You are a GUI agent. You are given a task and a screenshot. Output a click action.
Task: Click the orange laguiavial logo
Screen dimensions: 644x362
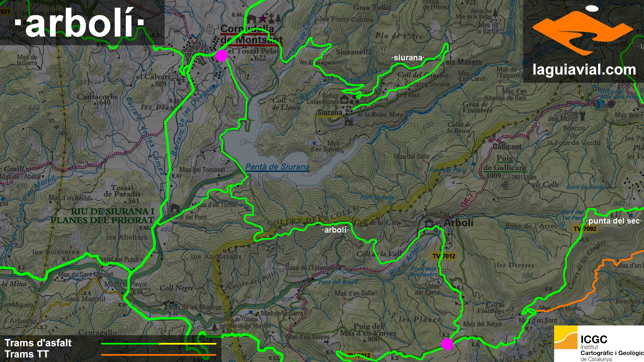583,32
